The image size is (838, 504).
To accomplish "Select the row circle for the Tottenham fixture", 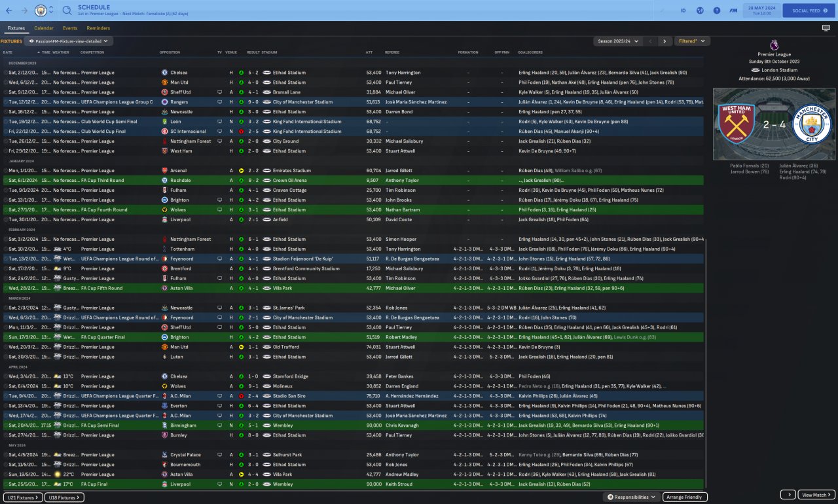I will (x=5, y=249).
